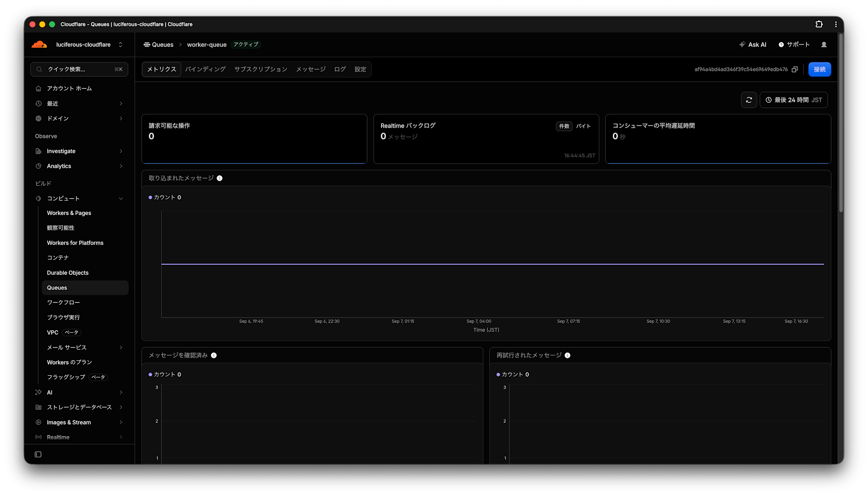The width and height of the screenshot is (868, 496).
Task: Collapse sidebar using the panel icon
Action: point(38,454)
